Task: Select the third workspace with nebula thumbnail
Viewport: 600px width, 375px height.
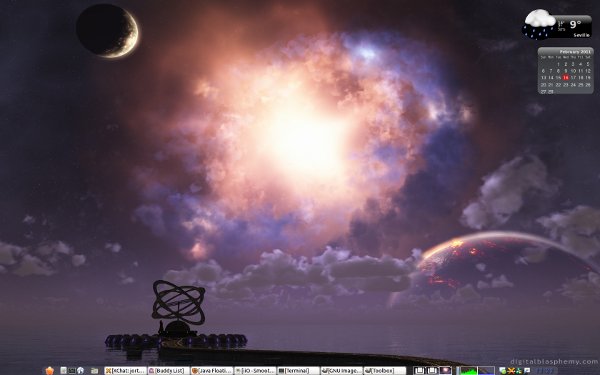Action: 445,370
